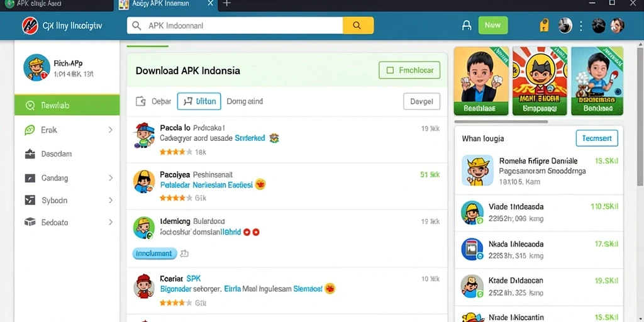
Task: Focus the APK search input field
Action: tap(235, 25)
